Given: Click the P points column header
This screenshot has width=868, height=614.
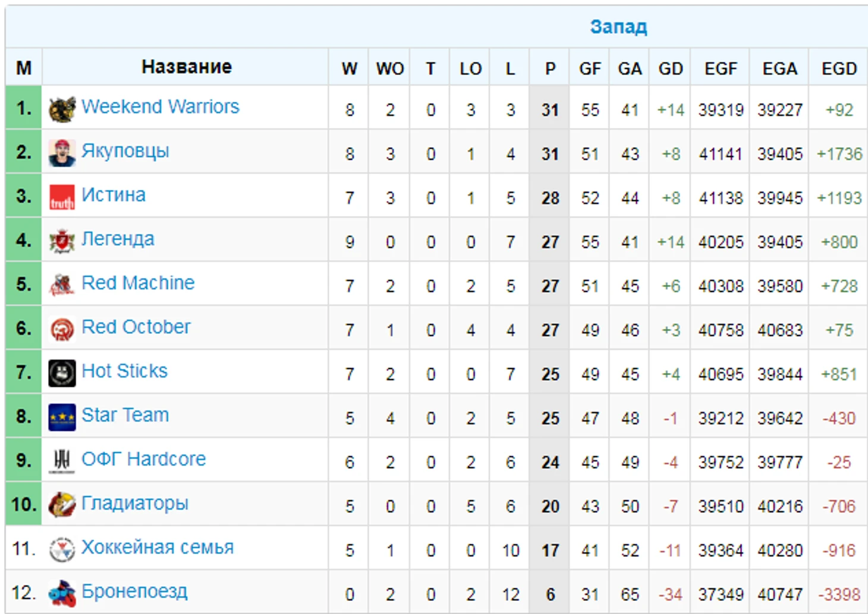Looking at the screenshot, I should pos(550,68).
